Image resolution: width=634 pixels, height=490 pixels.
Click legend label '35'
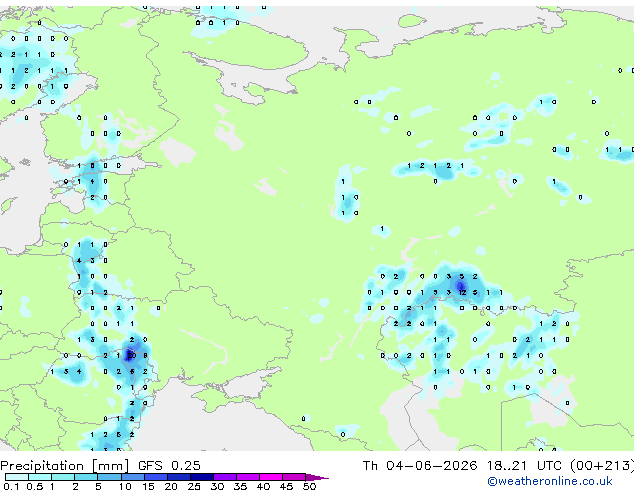(240, 486)
